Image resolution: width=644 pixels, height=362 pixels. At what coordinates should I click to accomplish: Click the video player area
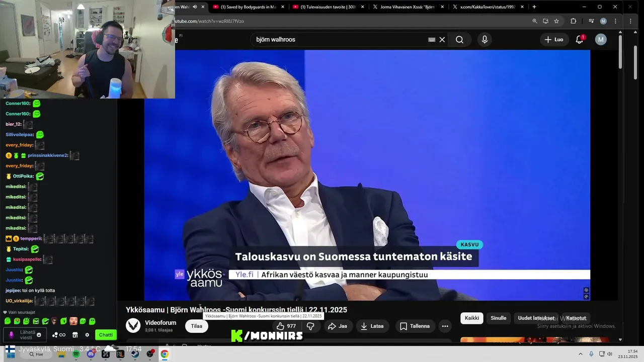point(367,175)
